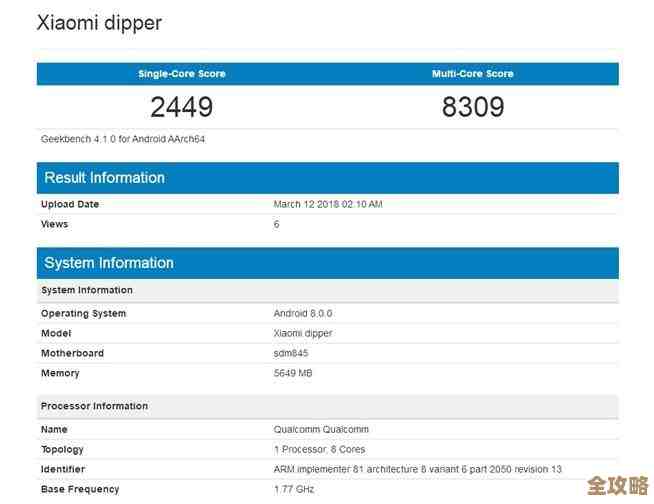Select the 5649 MB memory value
654x504 pixels.
point(295,373)
